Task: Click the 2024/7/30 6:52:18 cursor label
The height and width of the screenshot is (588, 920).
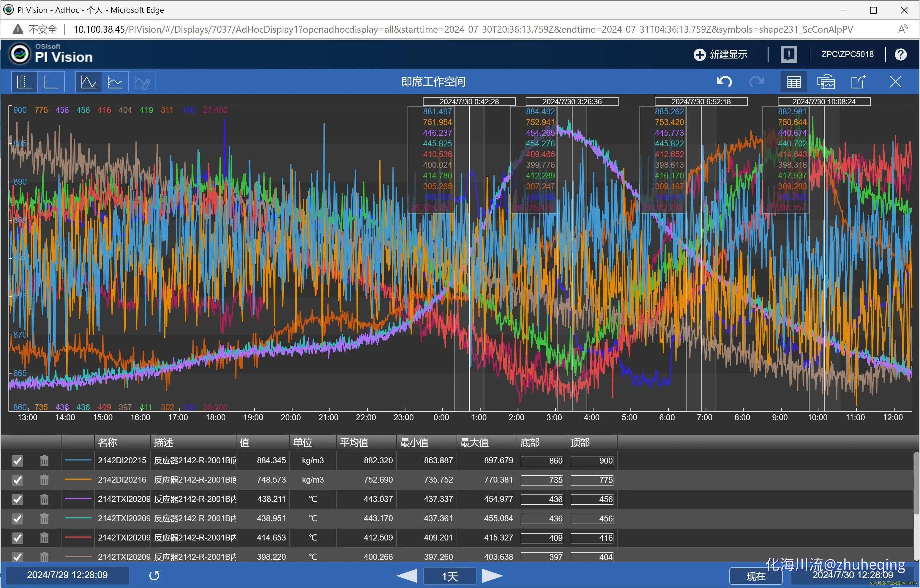Action: tap(701, 102)
